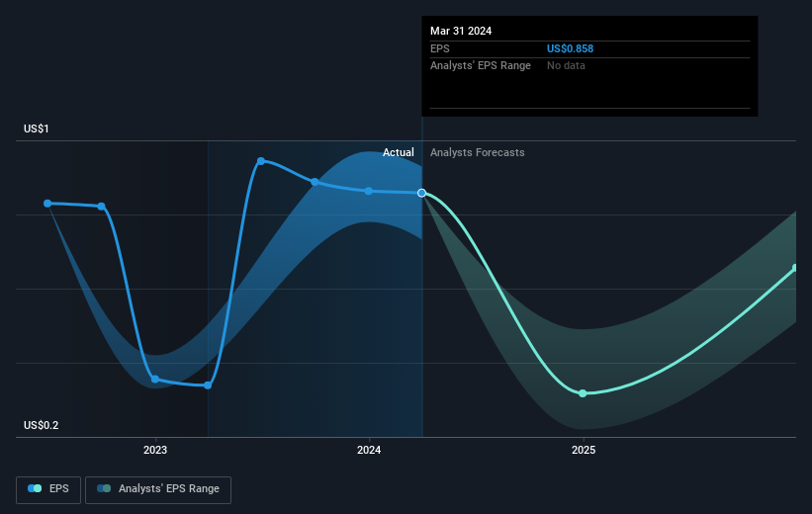Select the EPS point at 2023 axis mark
812x514 pixels.
tap(155, 380)
